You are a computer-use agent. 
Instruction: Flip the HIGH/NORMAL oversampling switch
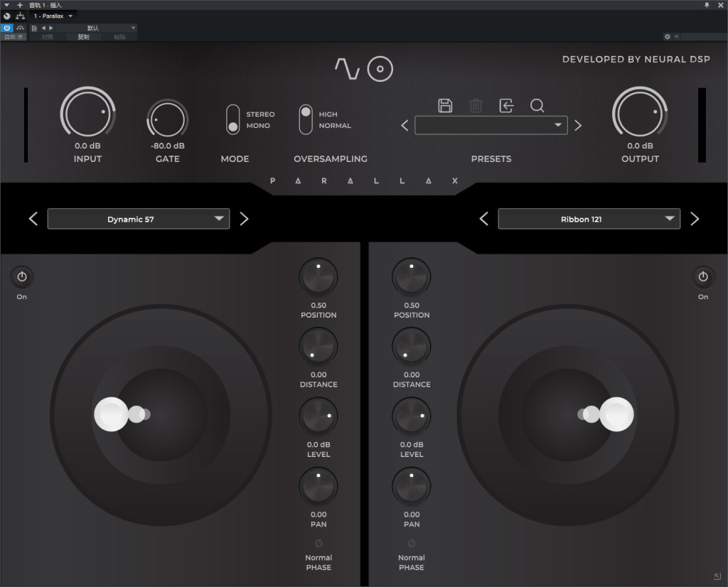[x=306, y=119]
